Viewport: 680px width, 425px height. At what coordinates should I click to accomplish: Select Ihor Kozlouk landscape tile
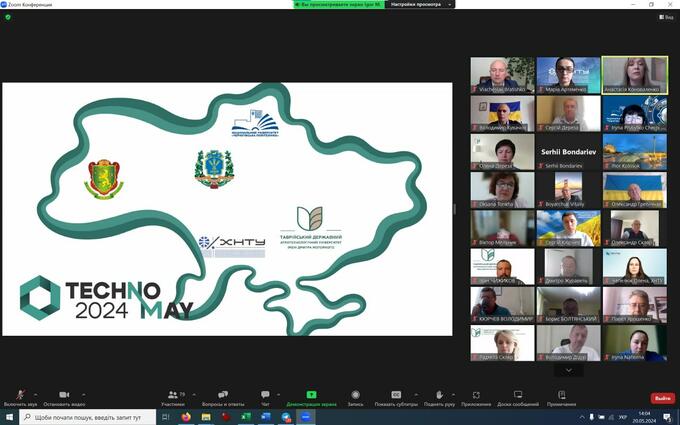point(635,152)
